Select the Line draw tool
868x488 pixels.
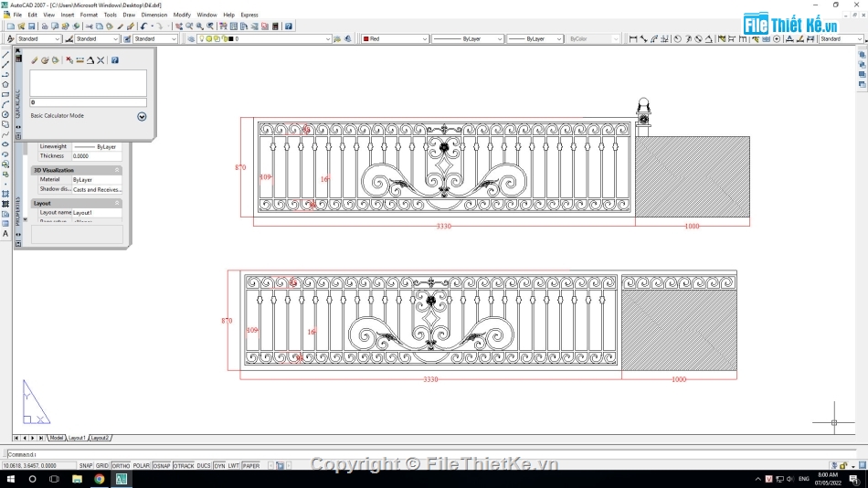tap(5, 55)
